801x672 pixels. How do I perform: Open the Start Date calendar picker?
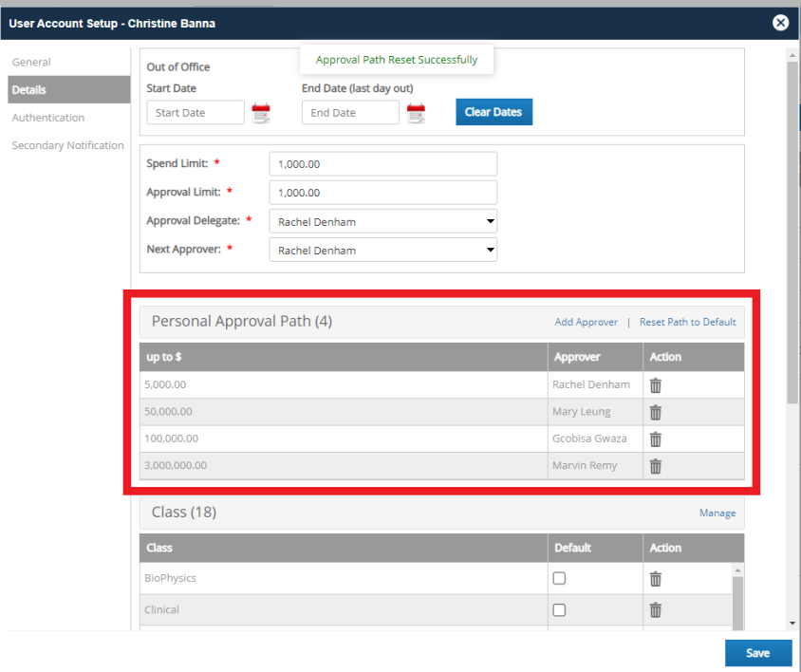pos(262,111)
